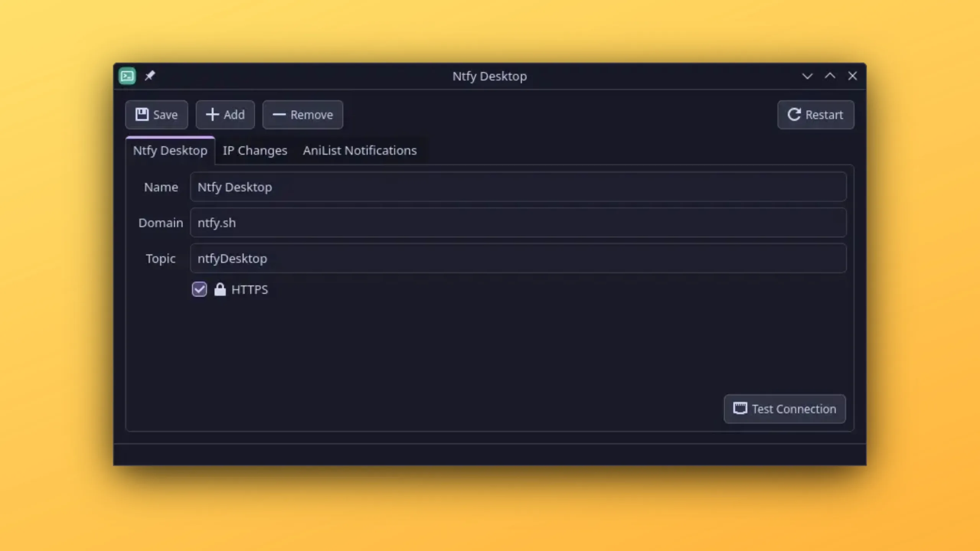Screen dimensions: 980x551
Task: Maximize the window using the up chevron
Action: (830, 76)
